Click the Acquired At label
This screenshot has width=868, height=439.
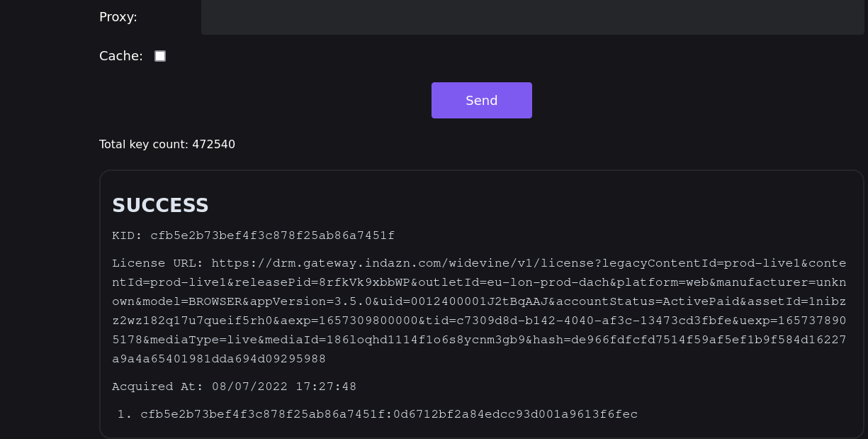point(157,387)
